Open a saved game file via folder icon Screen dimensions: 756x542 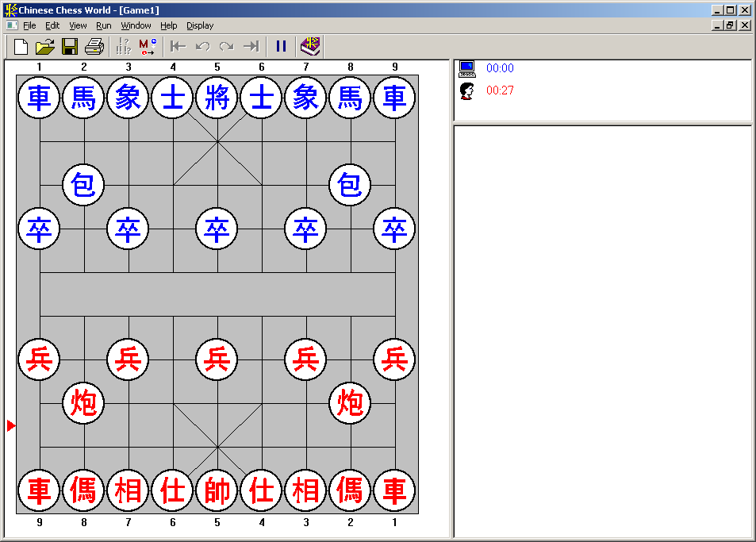45,47
